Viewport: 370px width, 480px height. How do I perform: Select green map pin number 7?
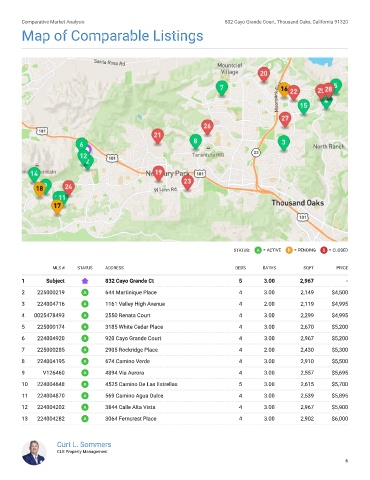coord(222,88)
